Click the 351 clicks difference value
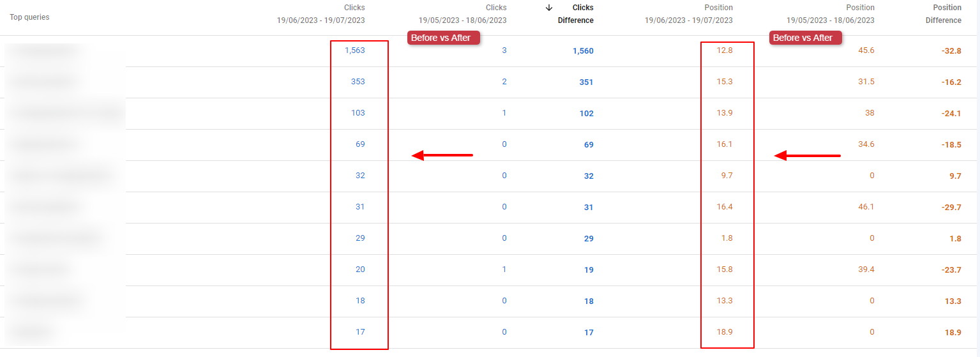 tap(586, 82)
